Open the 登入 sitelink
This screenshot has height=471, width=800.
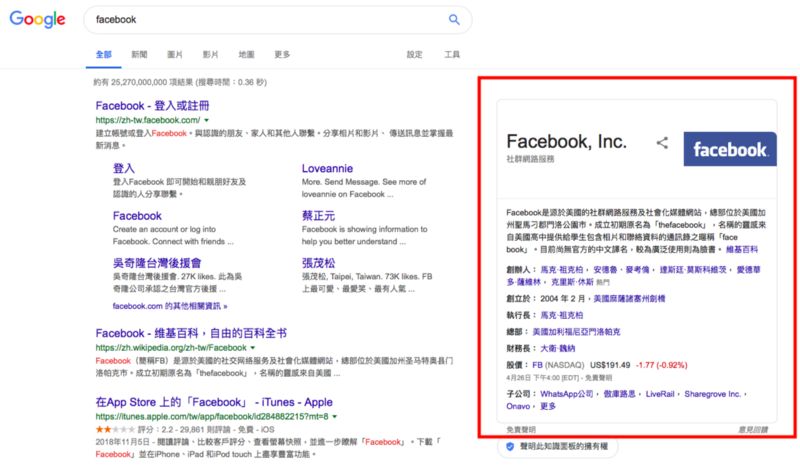(x=123, y=168)
